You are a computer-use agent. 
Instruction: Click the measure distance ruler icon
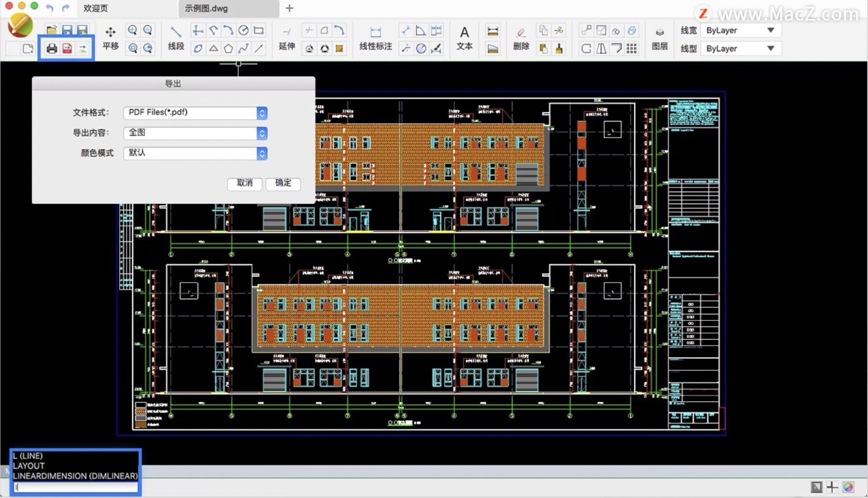pos(493,31)
